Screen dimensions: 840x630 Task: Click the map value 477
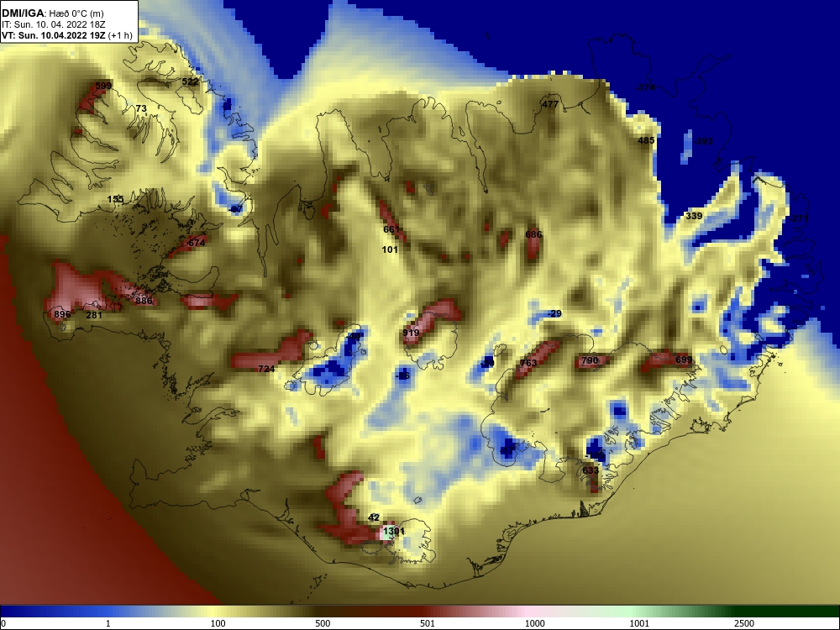550,104
